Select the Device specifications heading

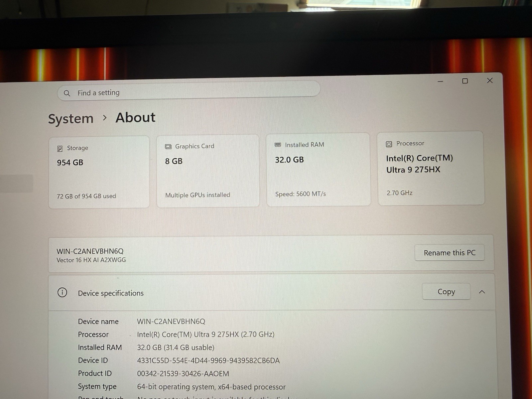111,293
